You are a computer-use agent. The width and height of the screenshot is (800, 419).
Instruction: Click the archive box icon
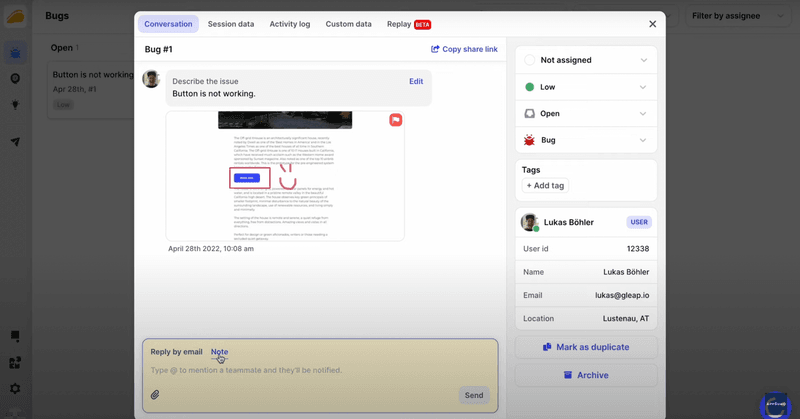pos(568,375)
